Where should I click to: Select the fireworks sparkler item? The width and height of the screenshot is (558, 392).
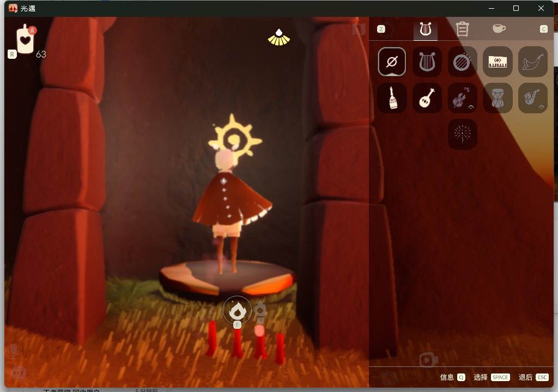462,134
